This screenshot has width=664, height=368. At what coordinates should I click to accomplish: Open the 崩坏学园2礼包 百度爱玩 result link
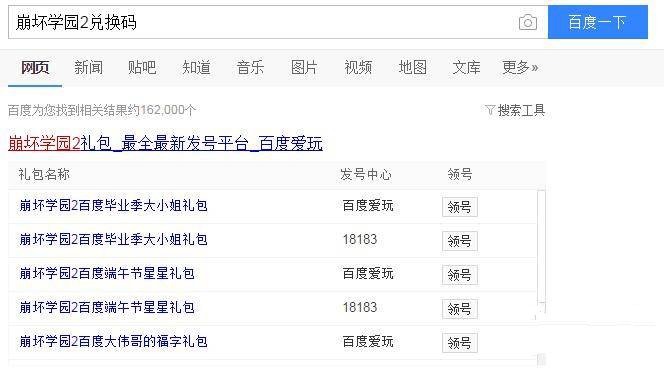pyautogui.click(x=165, y=144)
